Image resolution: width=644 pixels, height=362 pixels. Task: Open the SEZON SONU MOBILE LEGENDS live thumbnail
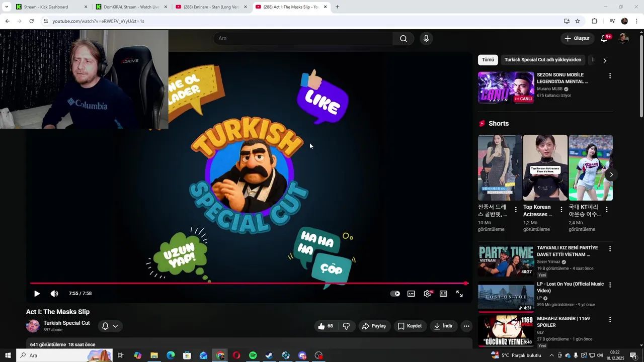(x=506, y=87)
